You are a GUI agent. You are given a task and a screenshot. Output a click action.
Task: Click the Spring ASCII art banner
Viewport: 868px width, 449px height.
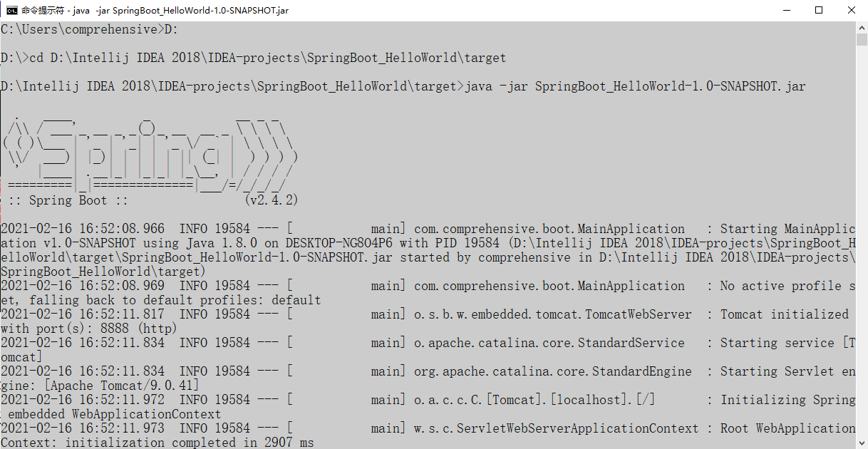click(150, 153)
